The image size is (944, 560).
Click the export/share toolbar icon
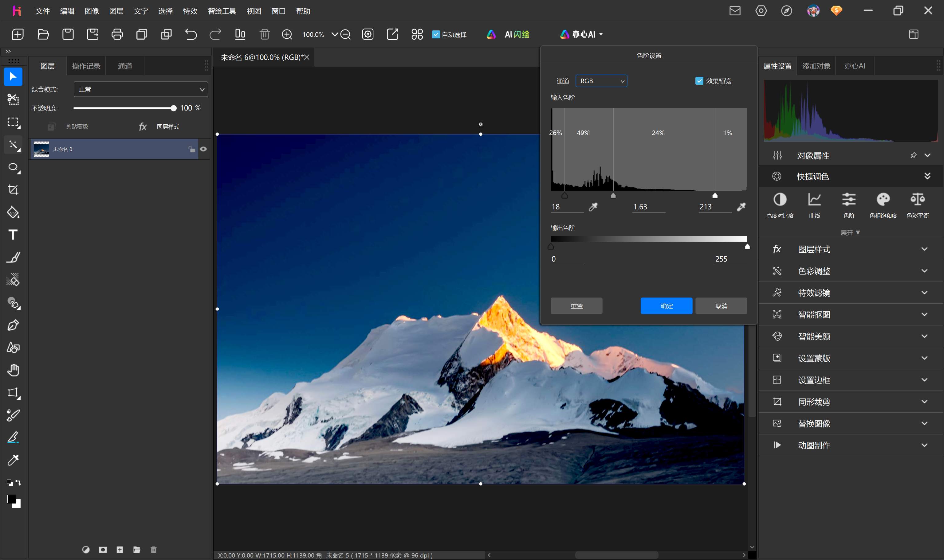(x=393, y=34)
